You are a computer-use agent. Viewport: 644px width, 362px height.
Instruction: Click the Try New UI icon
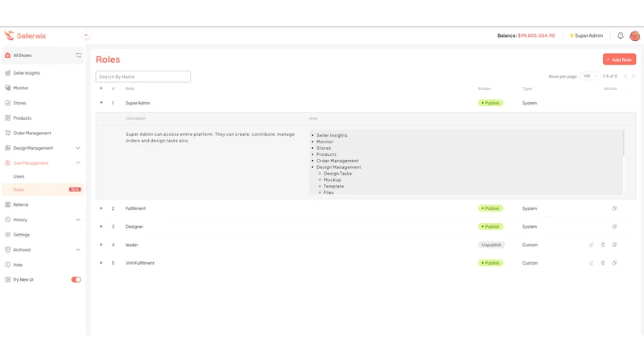(7, 279)
